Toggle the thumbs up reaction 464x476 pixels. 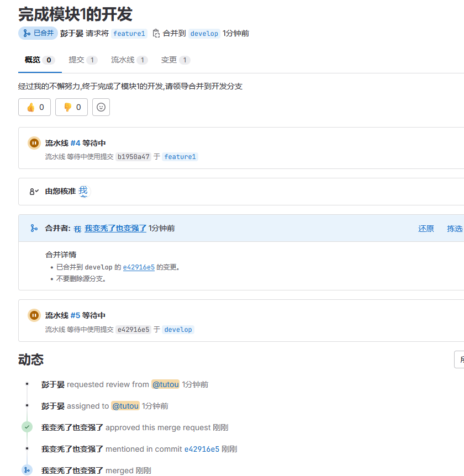[35, 107]
